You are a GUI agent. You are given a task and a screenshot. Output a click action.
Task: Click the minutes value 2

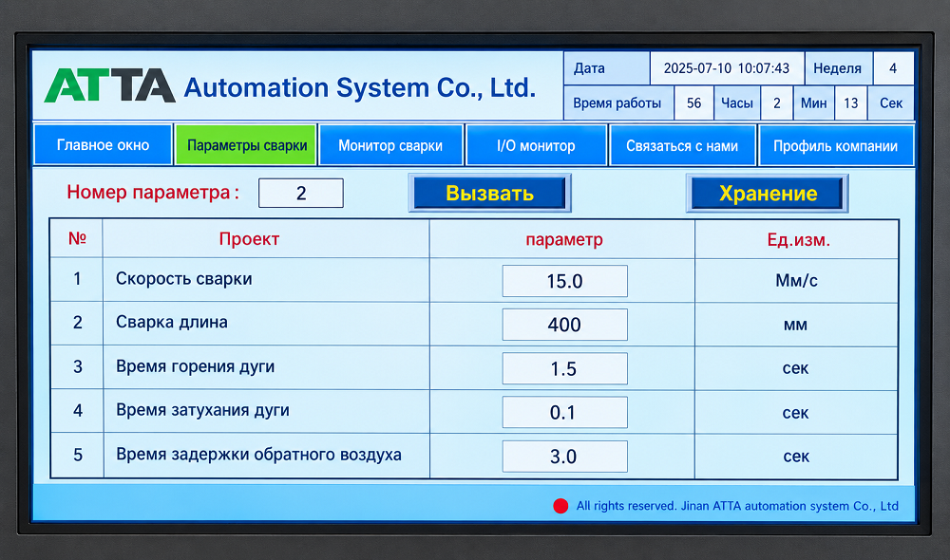pyautogui.click(x=777, y=103)
